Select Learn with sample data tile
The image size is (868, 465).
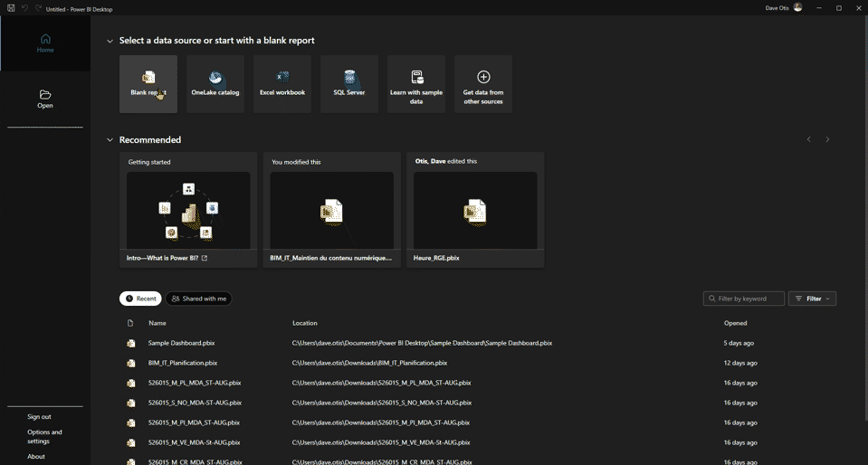[416, 84]
